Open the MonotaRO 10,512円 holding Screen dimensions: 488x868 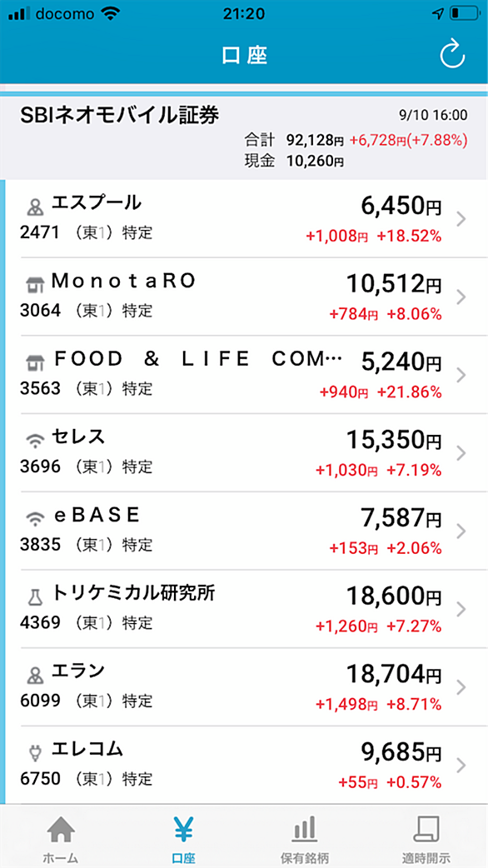click(x=244, y=297)
